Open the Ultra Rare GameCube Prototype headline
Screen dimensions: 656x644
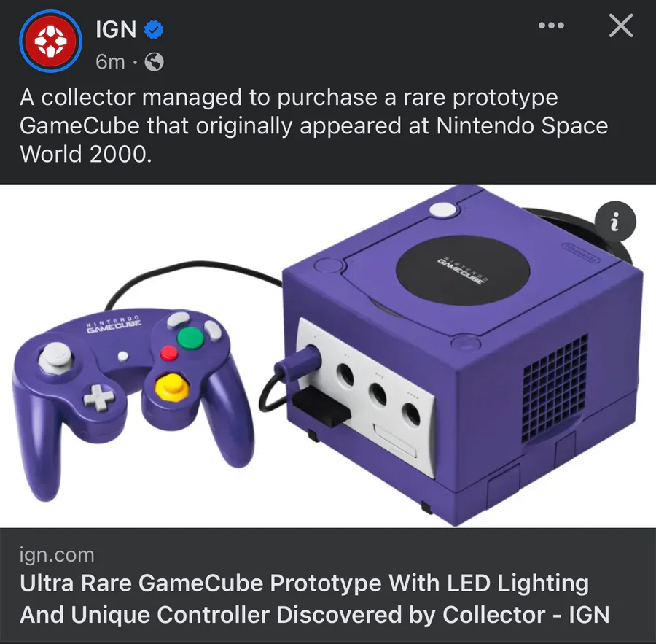[315, 599]
